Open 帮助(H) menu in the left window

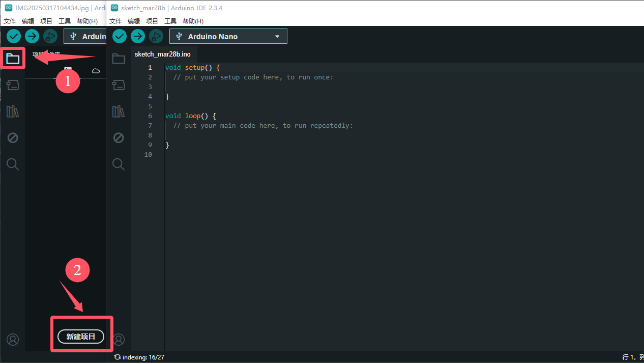click(x=87, y=21)
